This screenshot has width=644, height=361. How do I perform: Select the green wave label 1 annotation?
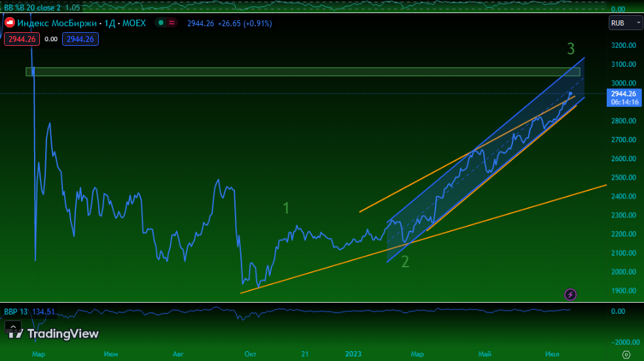pyautogui.click(x=286, y=208)
